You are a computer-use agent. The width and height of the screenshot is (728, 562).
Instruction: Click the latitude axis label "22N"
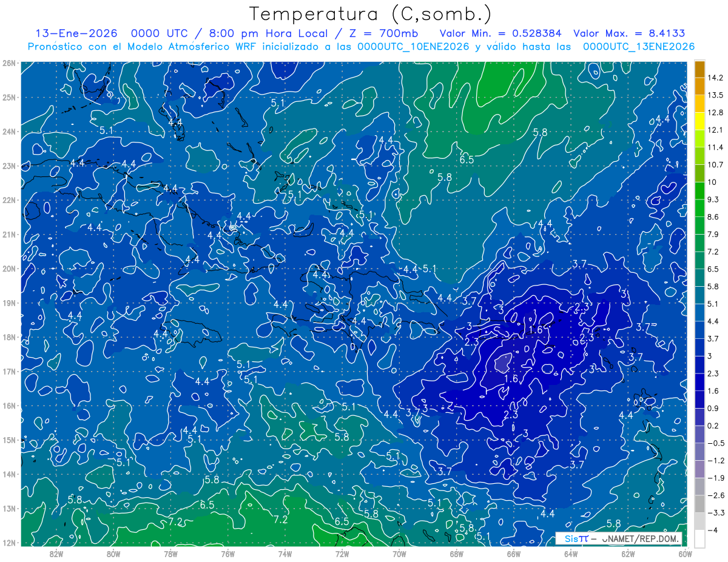(x=9, y=200)
